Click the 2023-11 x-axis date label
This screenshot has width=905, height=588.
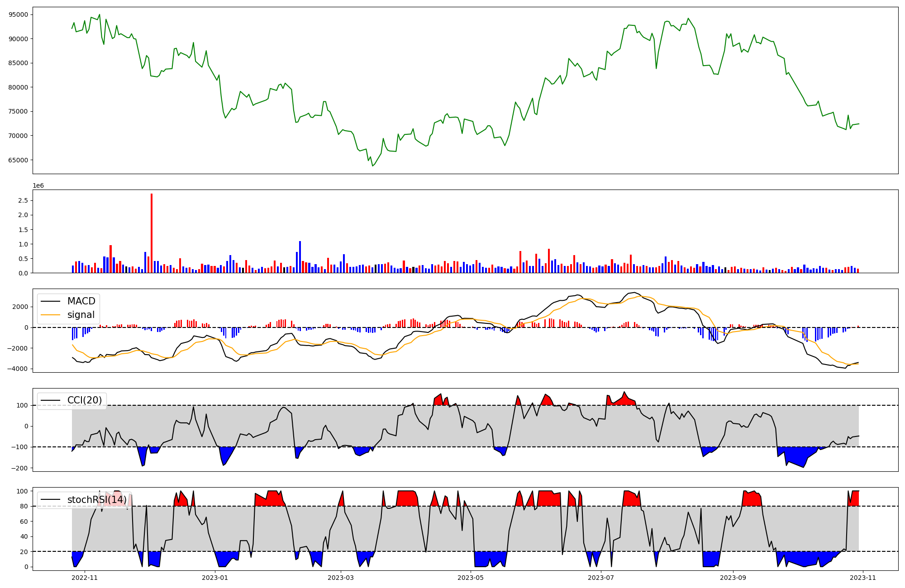pyautogui.click(x=863, y=578)
